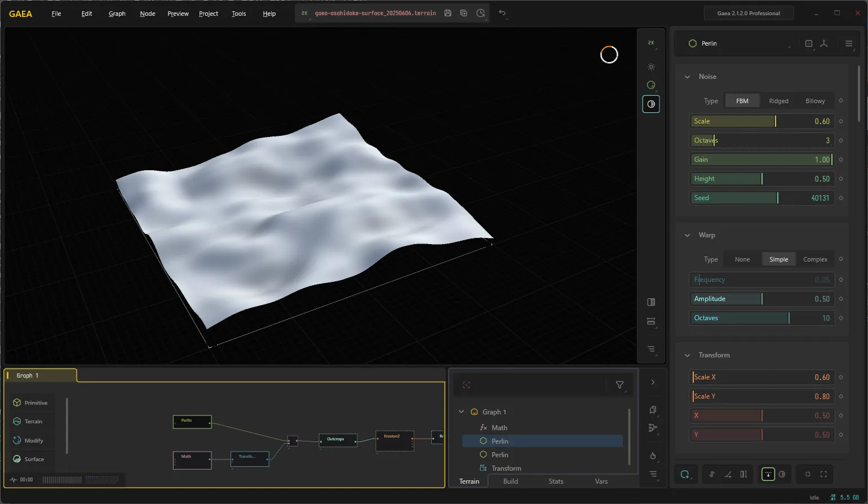Switch to the Build tab
868x504 pixels.
point(511,481)
